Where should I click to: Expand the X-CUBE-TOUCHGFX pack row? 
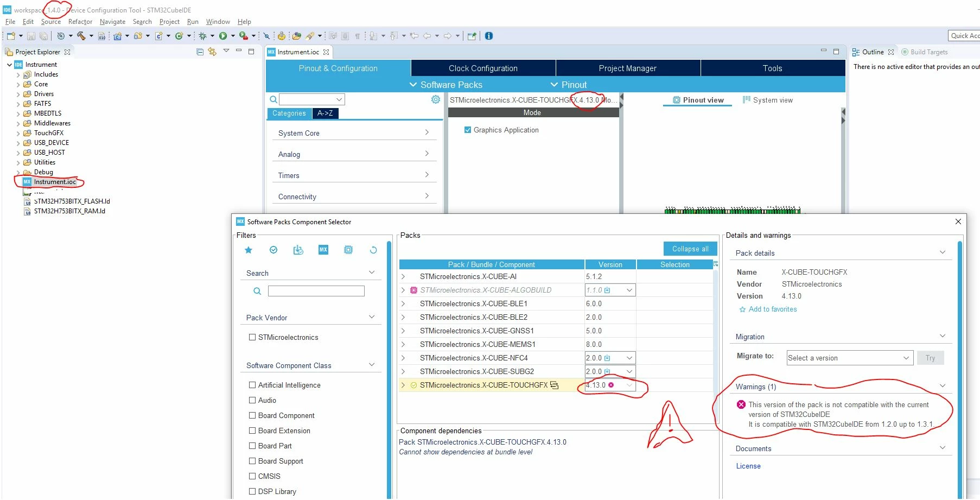(x=403, y=385)
